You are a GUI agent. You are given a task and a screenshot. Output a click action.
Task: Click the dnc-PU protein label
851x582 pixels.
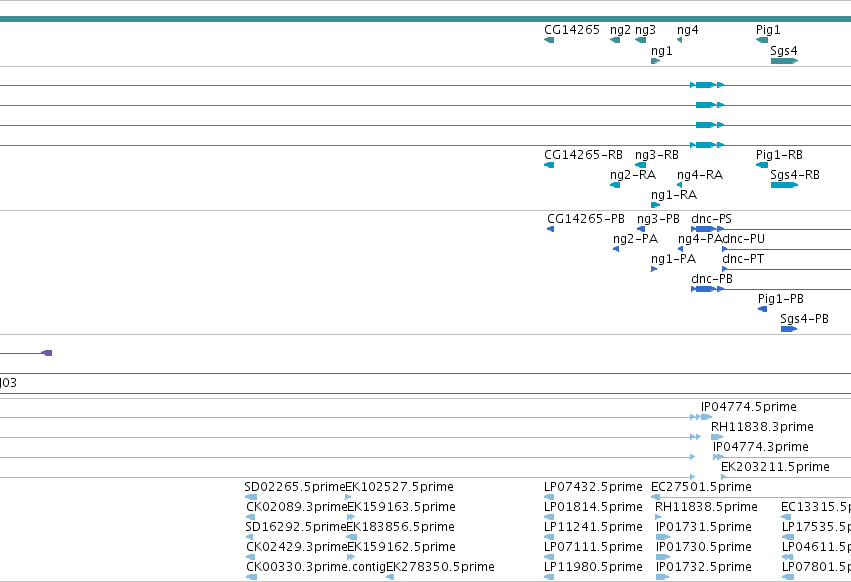pos(744,239)
